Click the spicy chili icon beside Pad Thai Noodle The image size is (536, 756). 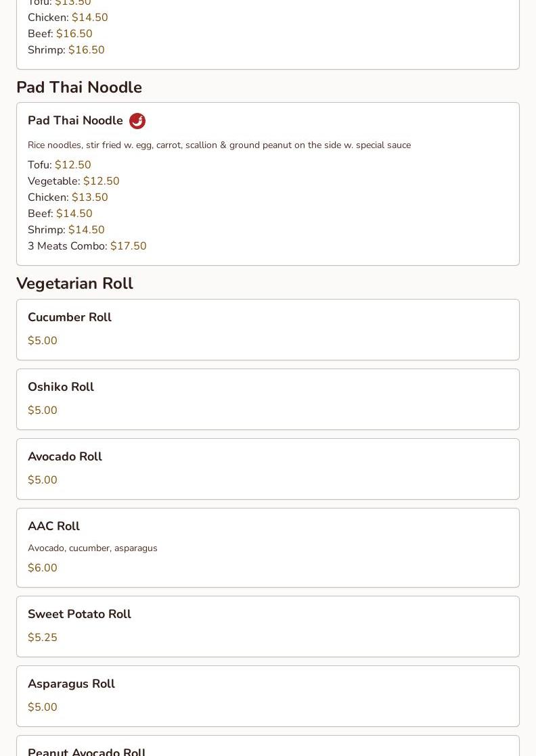pos(137,120)
